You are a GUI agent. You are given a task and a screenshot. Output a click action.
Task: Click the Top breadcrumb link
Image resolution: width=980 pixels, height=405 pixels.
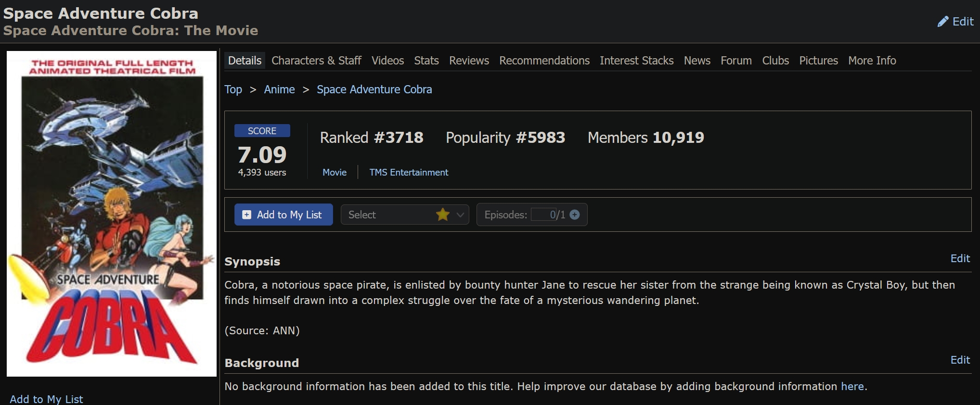233,89
